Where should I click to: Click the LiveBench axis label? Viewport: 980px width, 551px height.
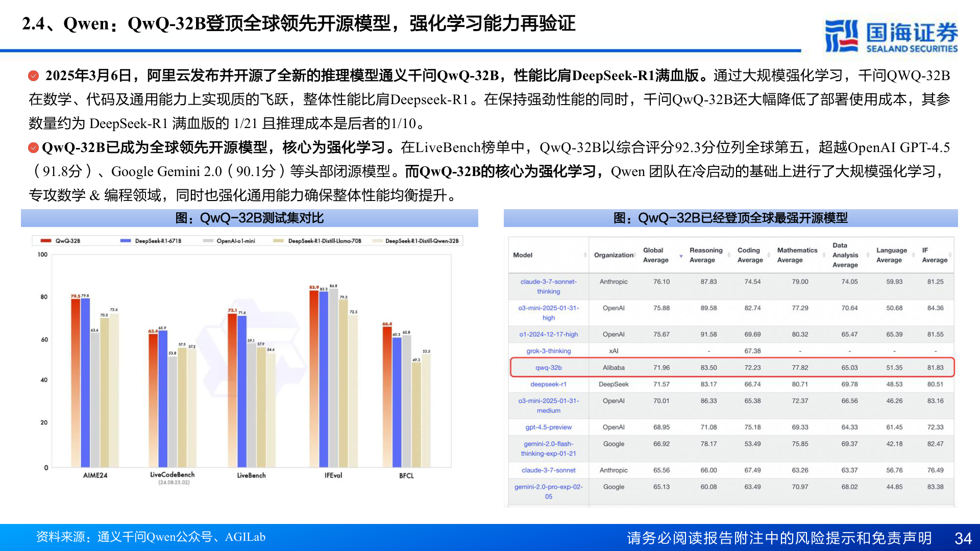pos(251,475)
